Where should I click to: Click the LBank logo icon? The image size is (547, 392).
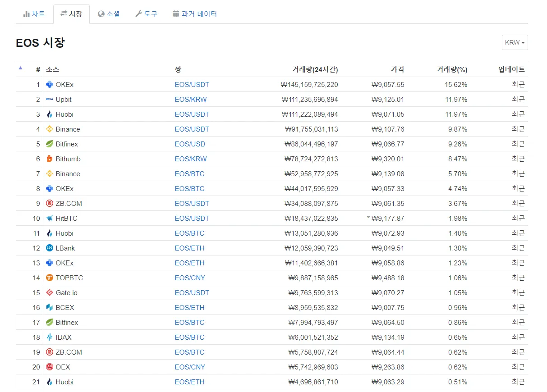point(50,248)
